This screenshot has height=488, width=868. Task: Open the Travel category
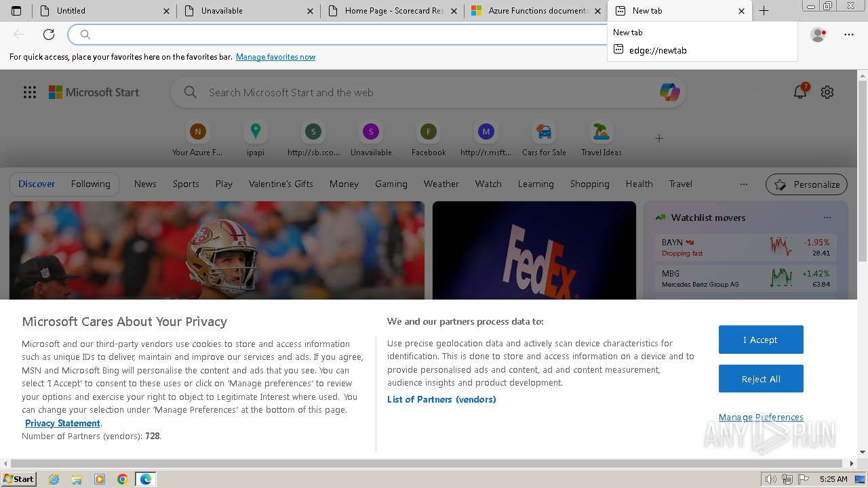(x=681, y=184)
